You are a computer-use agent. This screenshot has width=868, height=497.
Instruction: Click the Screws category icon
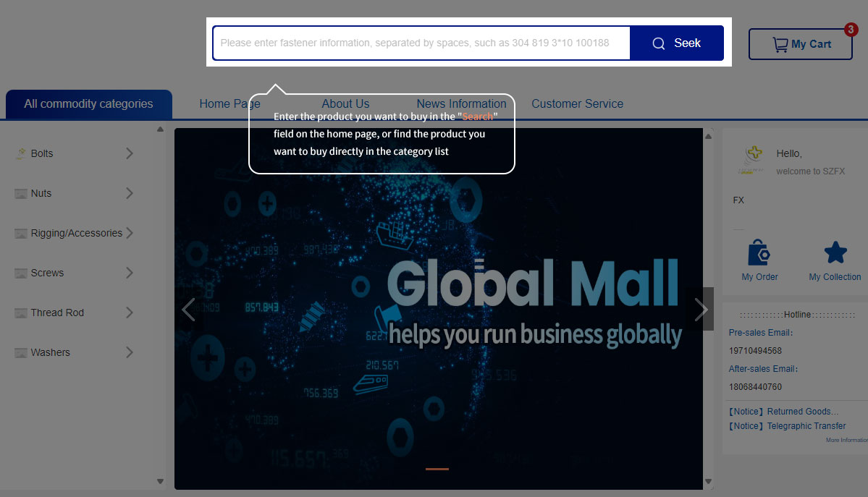tap(21, 273)
